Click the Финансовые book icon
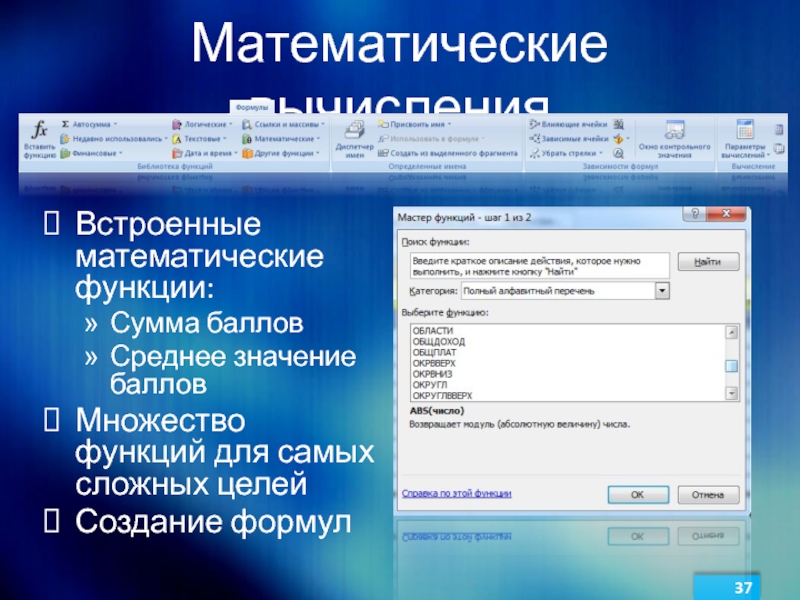Viewport: 800px width, 600px height. click(x=65, y=153)
